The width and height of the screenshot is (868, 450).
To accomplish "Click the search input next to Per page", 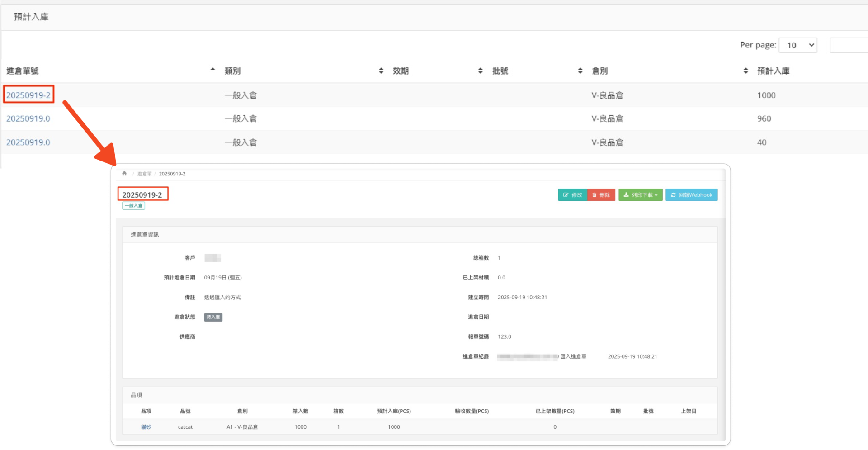I will click(x=849, y=45).
